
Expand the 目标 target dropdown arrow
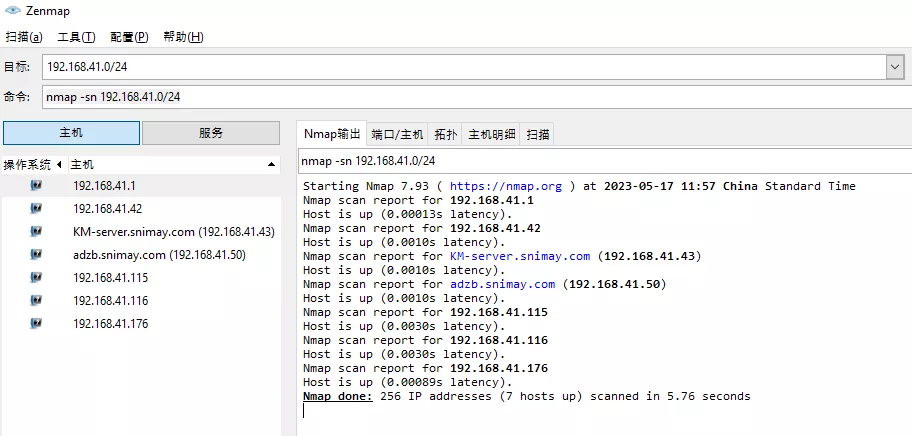tap(894, 66)
